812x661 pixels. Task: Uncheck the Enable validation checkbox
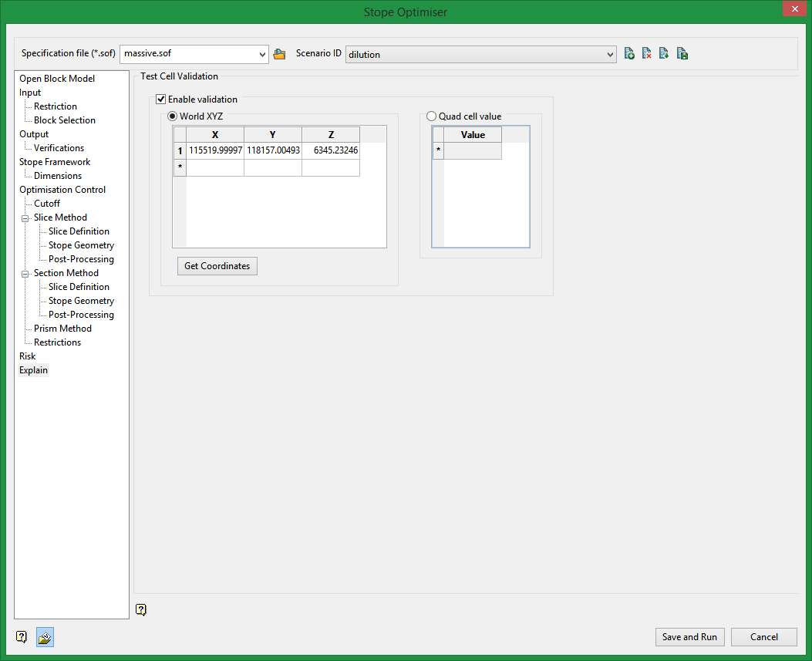[x=161, y=99]
